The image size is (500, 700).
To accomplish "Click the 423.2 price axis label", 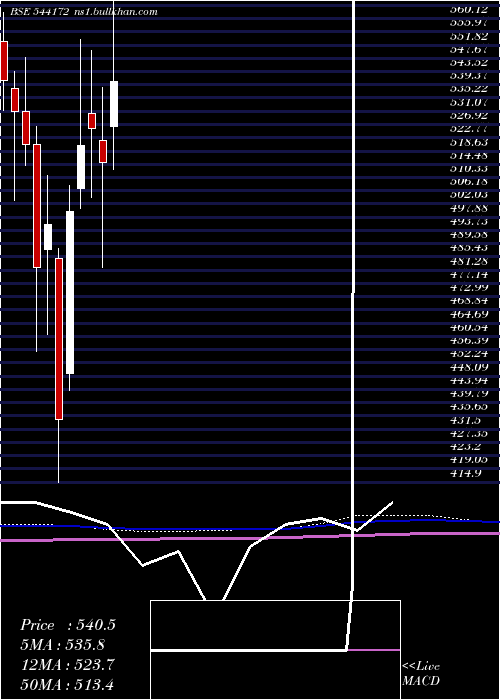I will [x=465, y=447].
